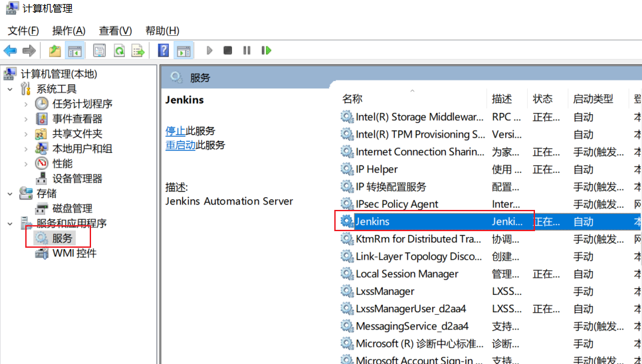Select 计算机管理(本地) root node
The height and width of the screenshot is (364, 642).
(59, 74)
